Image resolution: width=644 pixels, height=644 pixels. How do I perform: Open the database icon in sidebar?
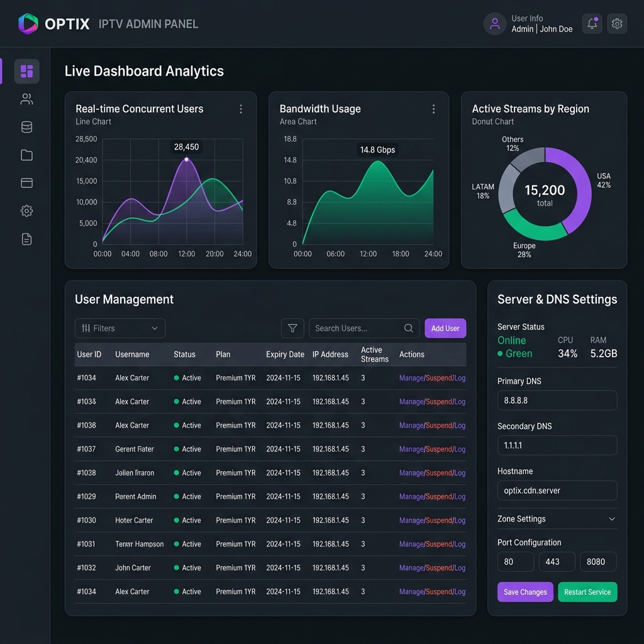(26, 127)
